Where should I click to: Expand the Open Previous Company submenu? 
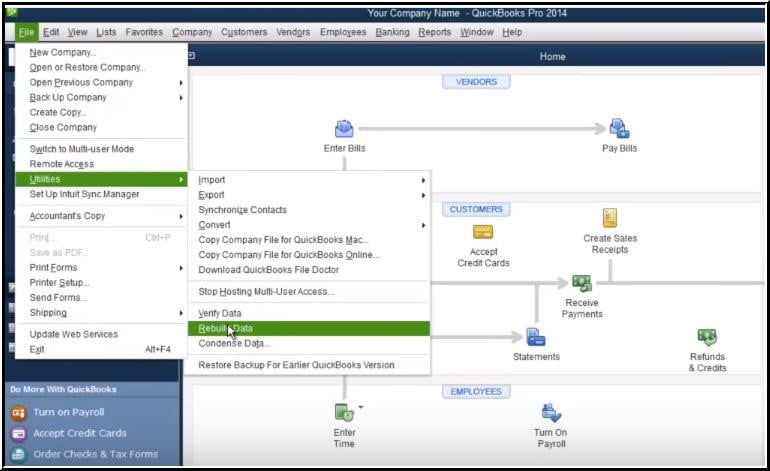181,83
